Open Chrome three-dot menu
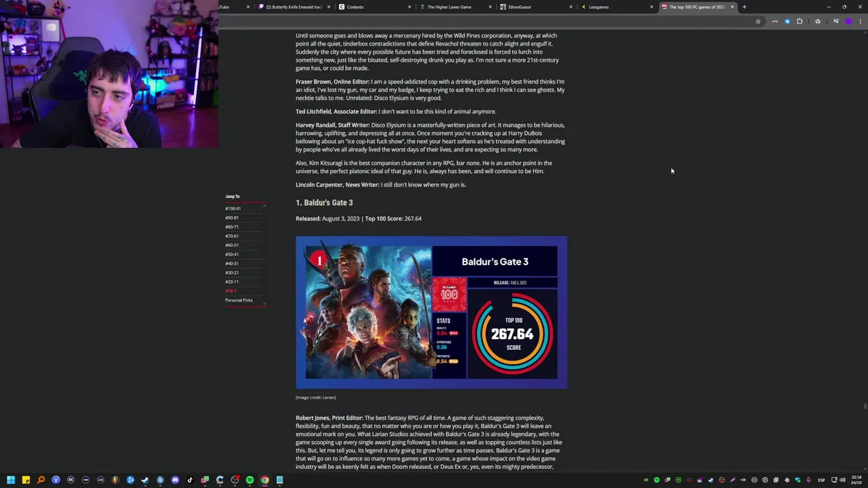Screen dimensions: 868x488 click(x=861, y=22)
